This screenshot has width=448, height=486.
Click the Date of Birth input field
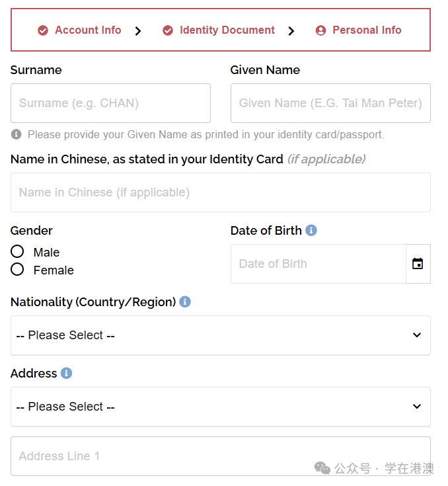tap(318, 264)
